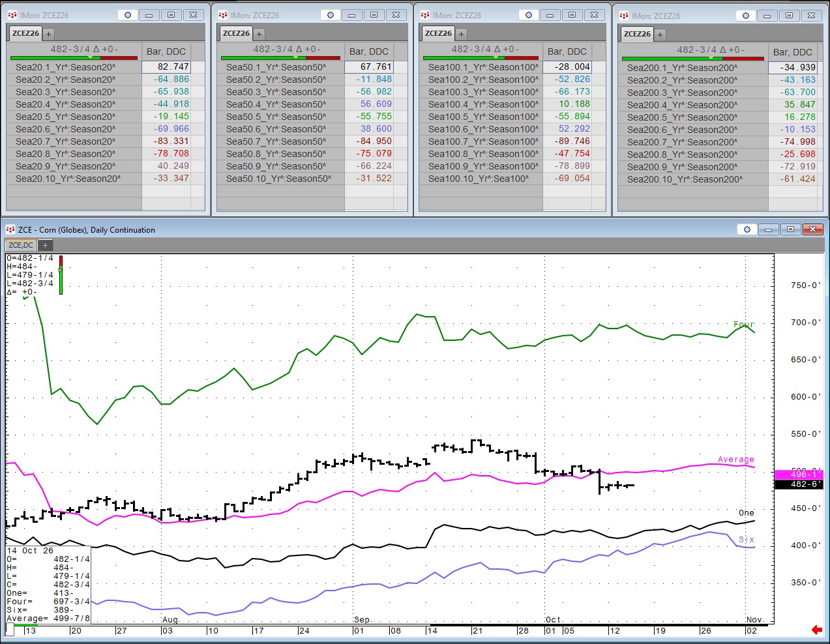Viewport: 830px width, 644px height.
Task: Click the circle link button in the Season200 monitor window
Action: [x=746, y=16]
